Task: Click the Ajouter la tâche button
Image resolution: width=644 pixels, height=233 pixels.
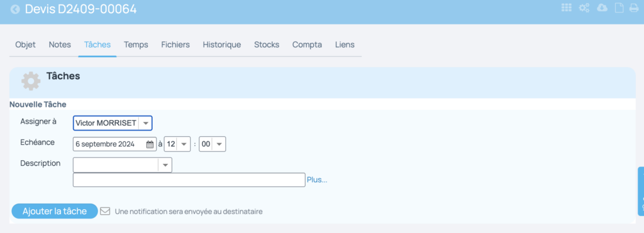Action: tap(55, 211)
